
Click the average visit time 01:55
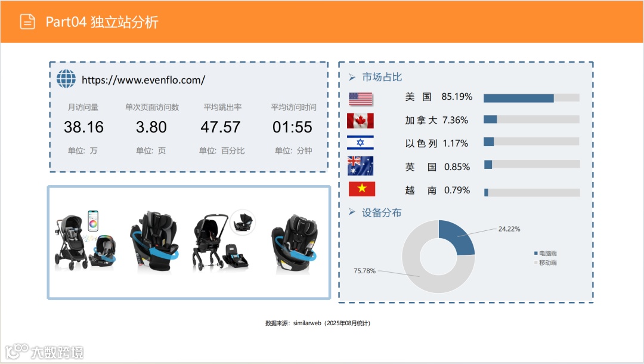pyautogui.click(x=292, y=127)
